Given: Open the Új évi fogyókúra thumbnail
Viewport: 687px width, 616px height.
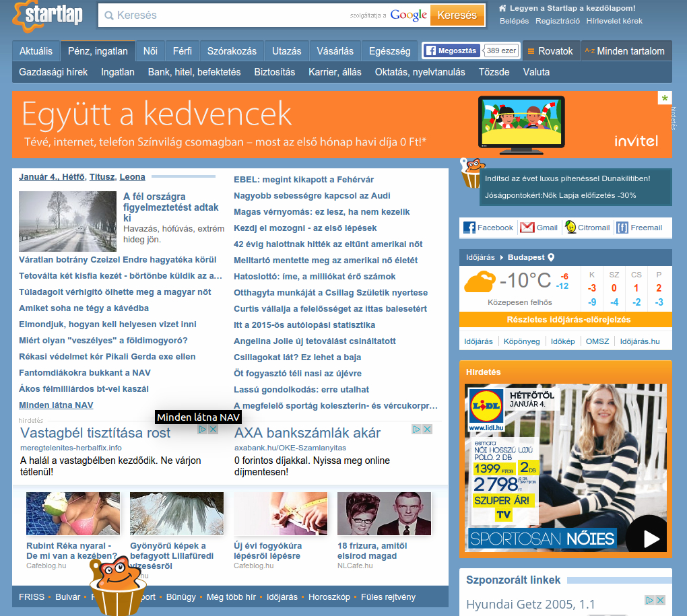Looking at the screenshot, I should click(280, 514).
